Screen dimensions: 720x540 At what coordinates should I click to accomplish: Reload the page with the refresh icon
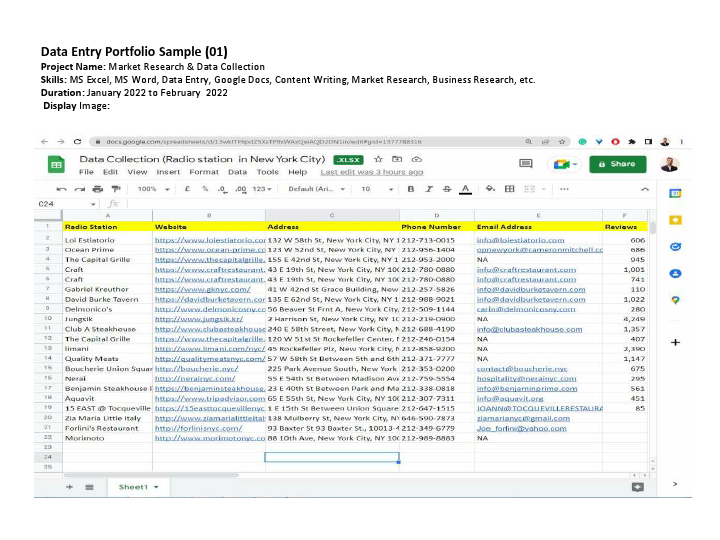coord(77,142)
